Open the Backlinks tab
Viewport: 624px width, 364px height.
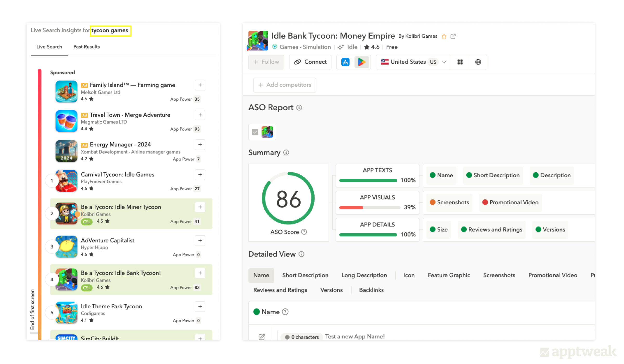(x=371, y=290)
